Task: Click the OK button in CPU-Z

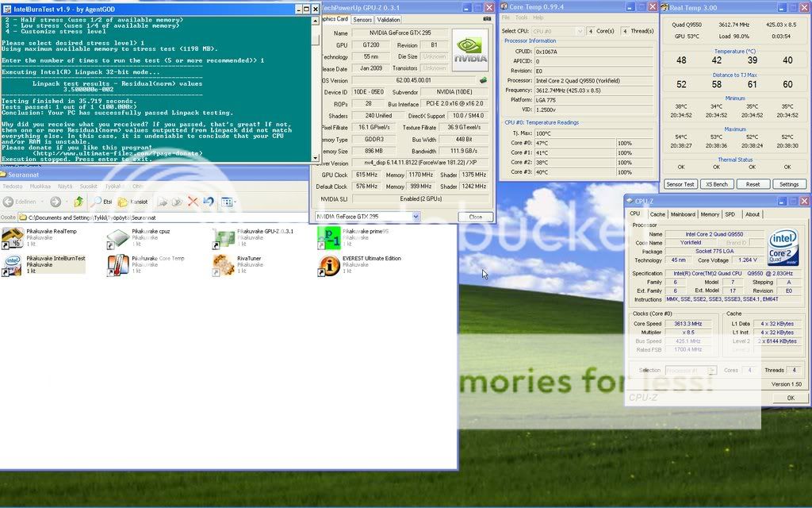Action: 791,398
